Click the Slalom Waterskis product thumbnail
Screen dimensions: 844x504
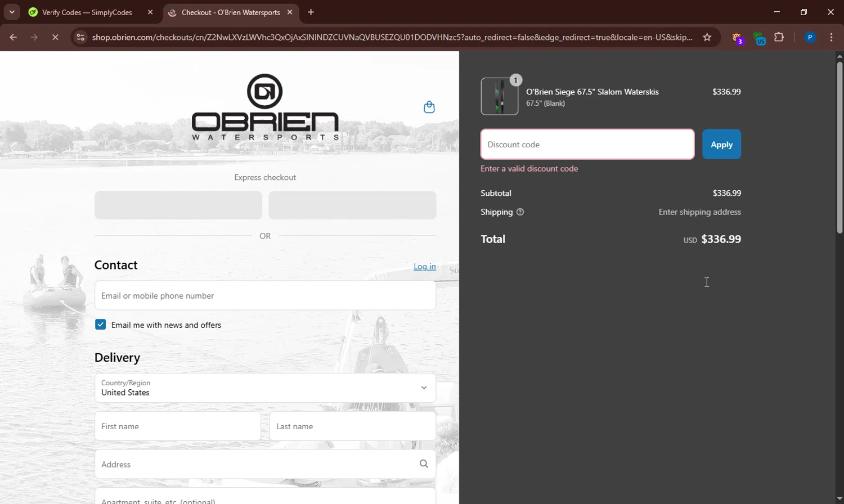pos(500,96)
